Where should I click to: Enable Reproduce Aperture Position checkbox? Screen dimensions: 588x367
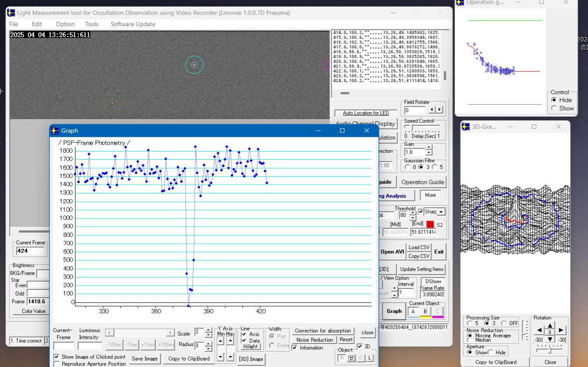point(57,364)
